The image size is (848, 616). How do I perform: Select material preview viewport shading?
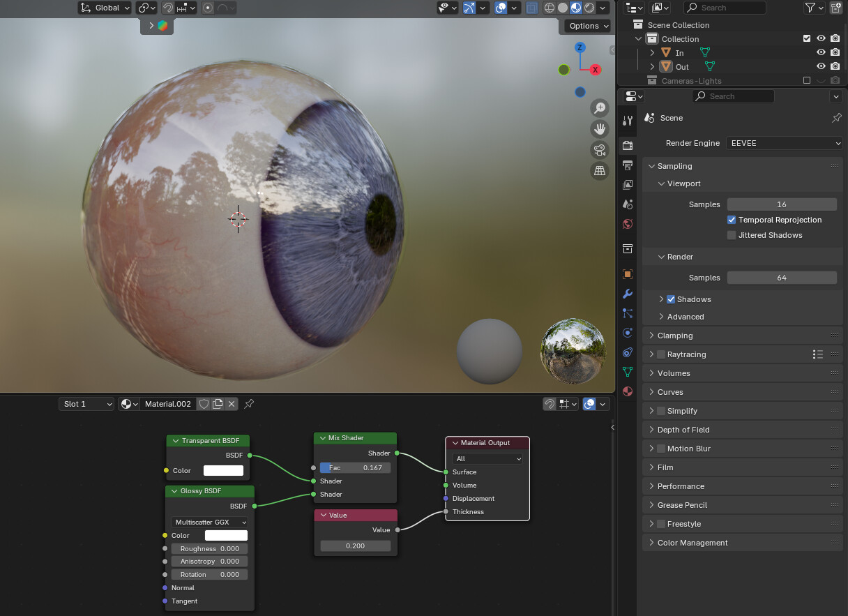pos(576,8)
